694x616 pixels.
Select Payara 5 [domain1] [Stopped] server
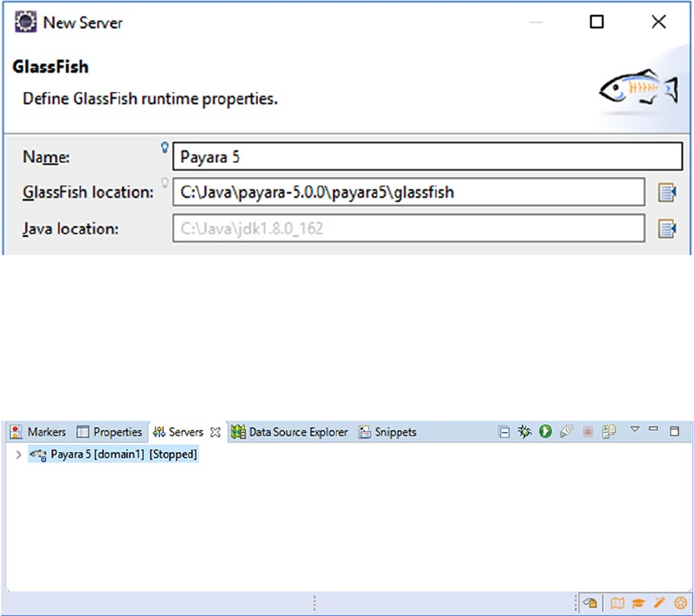(114, 455)
